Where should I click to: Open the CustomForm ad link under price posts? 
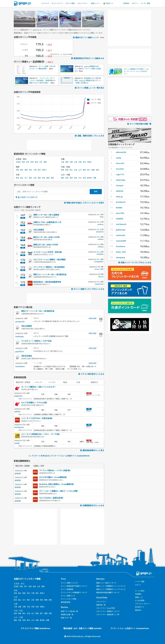(x=60, y=456)
